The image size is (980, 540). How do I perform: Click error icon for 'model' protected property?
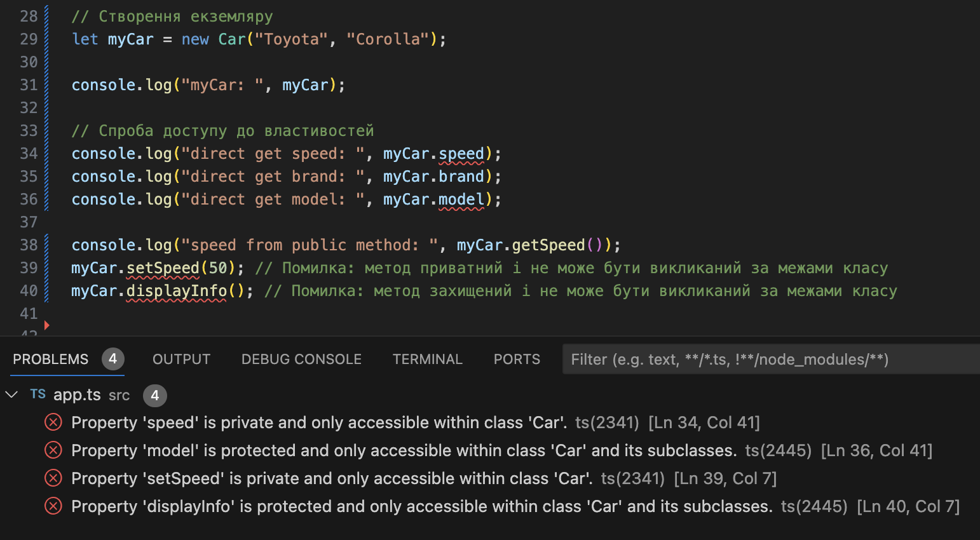[x=53, y=450]
